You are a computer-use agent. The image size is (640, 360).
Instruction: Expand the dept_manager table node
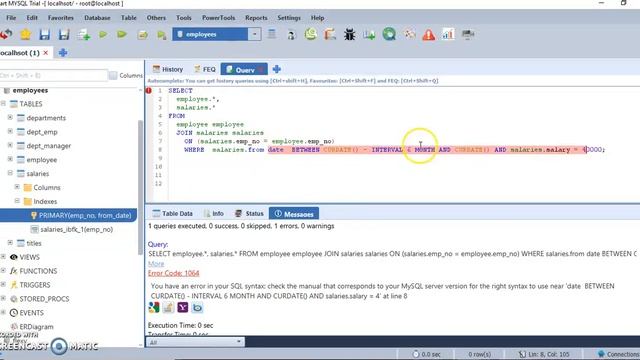(x=10, y=145)
